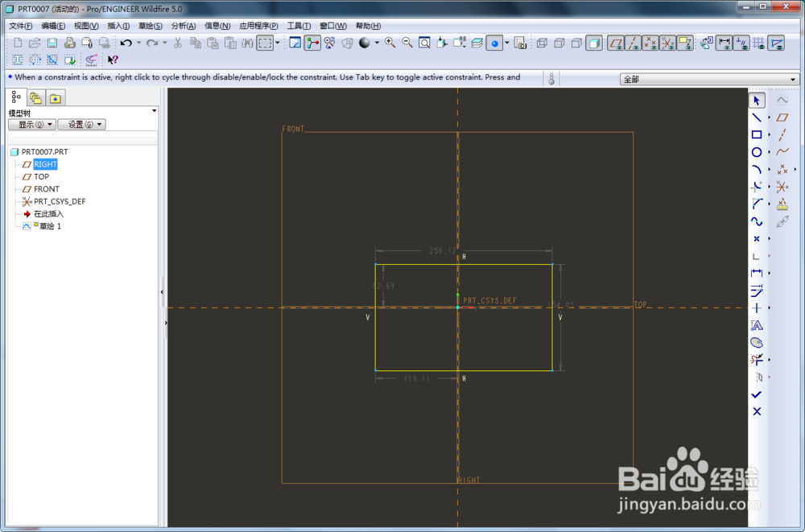
Task: Toggle datum point display
Action: (x=650, y=43)
